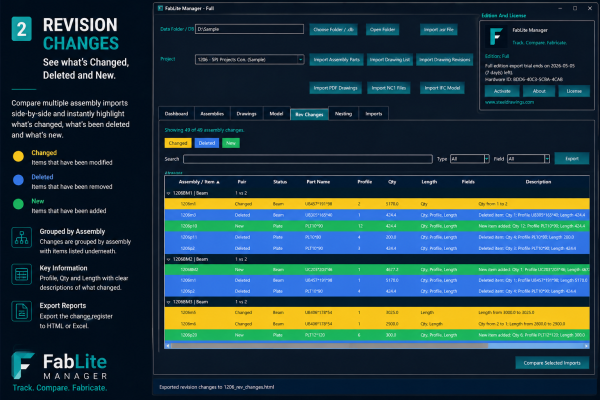Screen dimensions: 600x400
Task: Click the Export button
Action: (x=572, y=158)
